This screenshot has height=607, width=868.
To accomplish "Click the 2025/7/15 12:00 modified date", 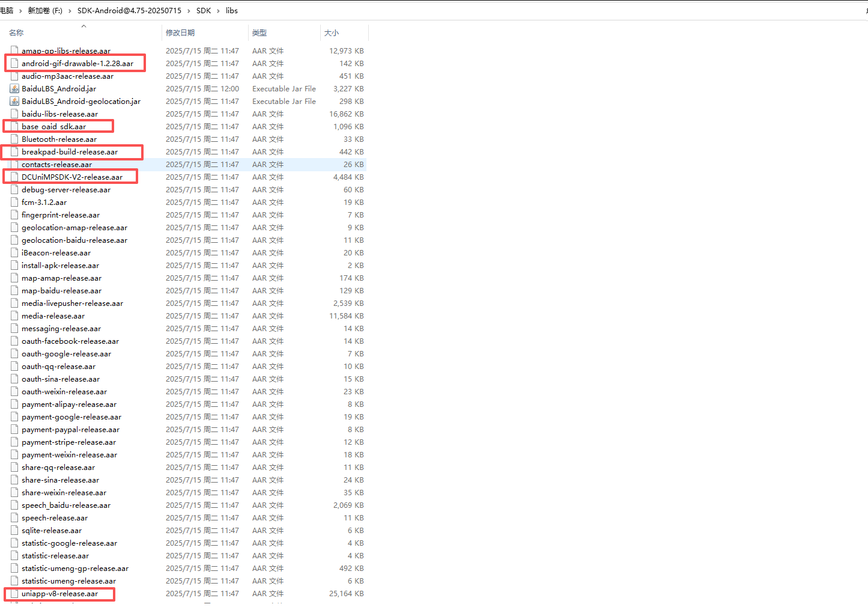I will (x=202, y=89).
